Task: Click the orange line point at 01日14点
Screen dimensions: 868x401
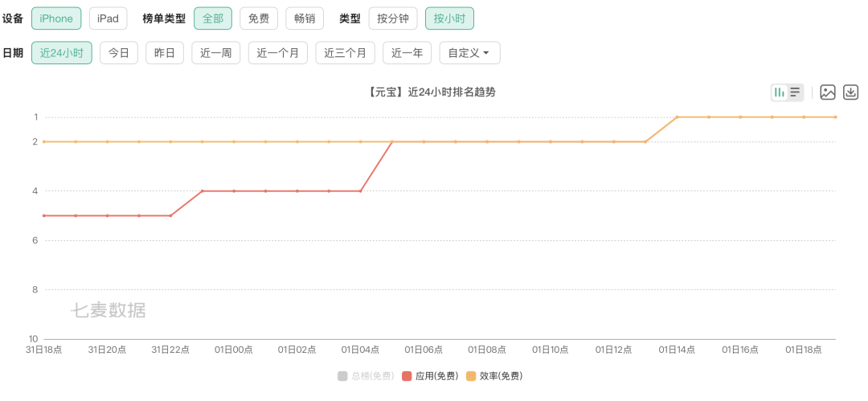Action: 678,117
